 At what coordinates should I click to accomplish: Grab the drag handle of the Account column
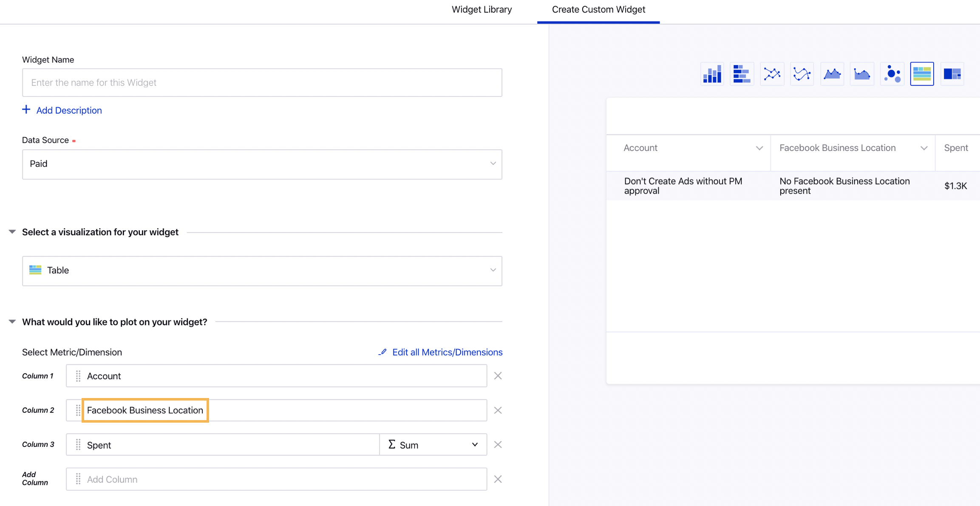click(78, 376)
